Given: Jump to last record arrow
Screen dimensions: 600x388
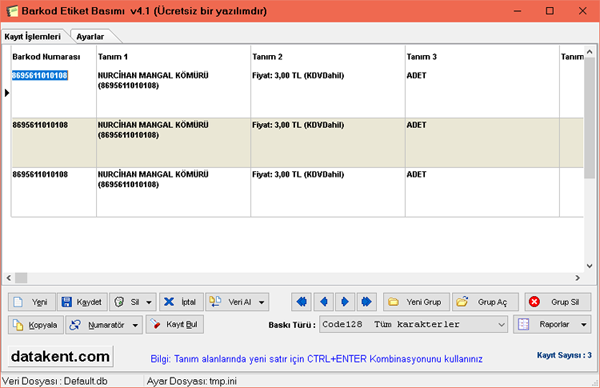Looking at the screenshot, I should (367, 302).
